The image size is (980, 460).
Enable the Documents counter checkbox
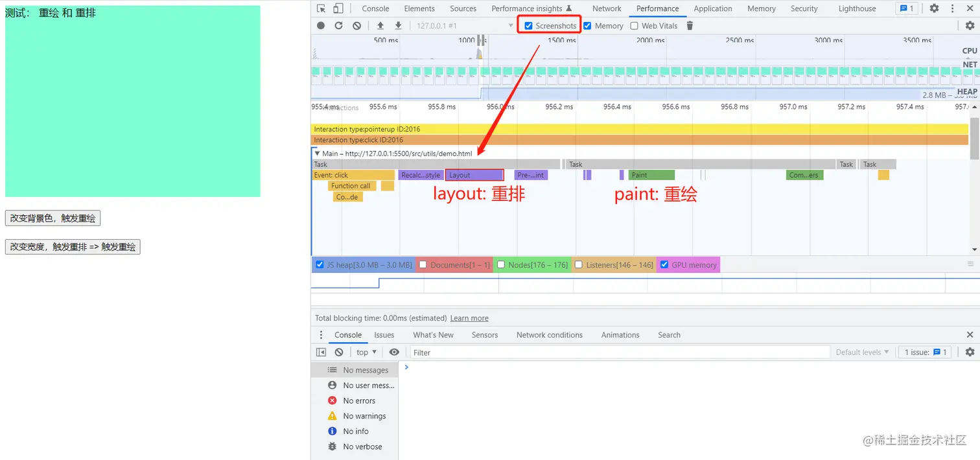(x=423, y=265)
